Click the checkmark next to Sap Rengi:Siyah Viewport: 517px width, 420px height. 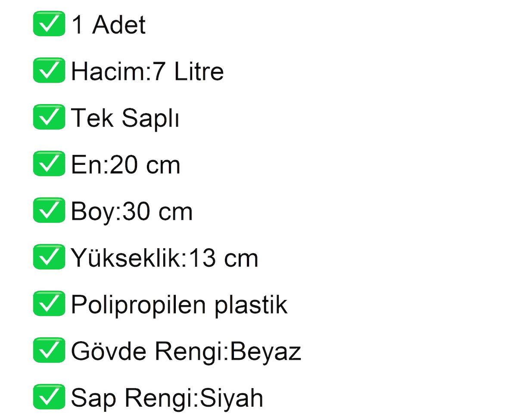49,397
